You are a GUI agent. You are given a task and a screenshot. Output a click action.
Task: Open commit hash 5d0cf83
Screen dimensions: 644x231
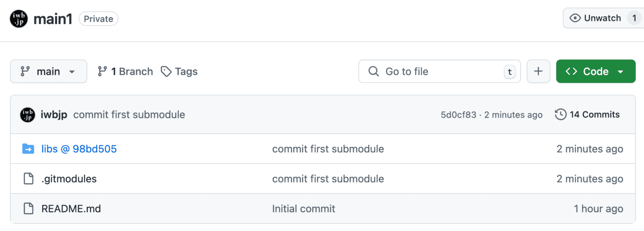[458, 115]
